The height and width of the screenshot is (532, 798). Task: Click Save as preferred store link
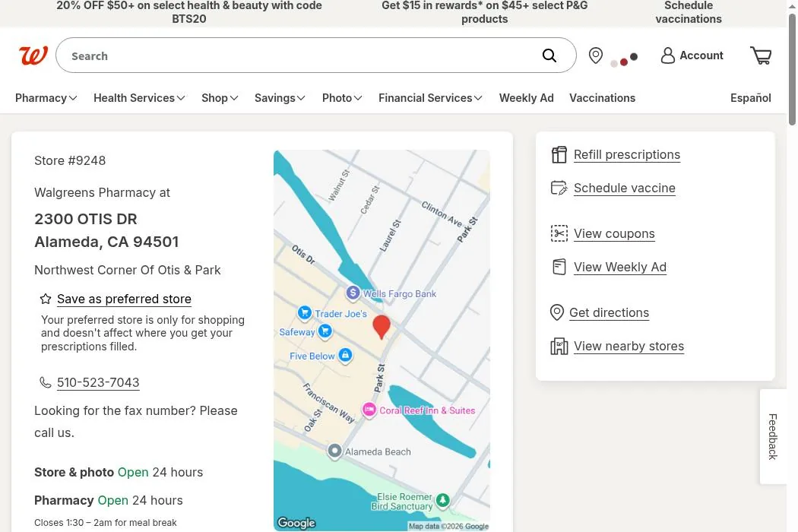tap(124, 299)
